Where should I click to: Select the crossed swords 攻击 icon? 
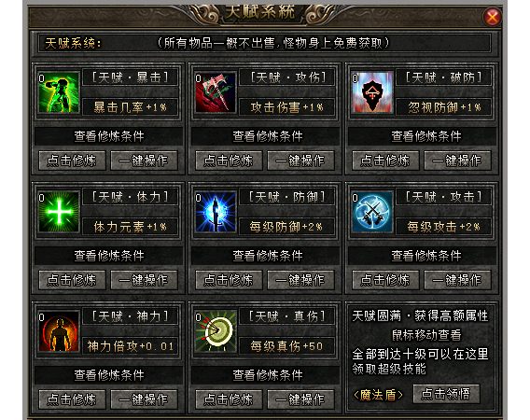[372, 212]
